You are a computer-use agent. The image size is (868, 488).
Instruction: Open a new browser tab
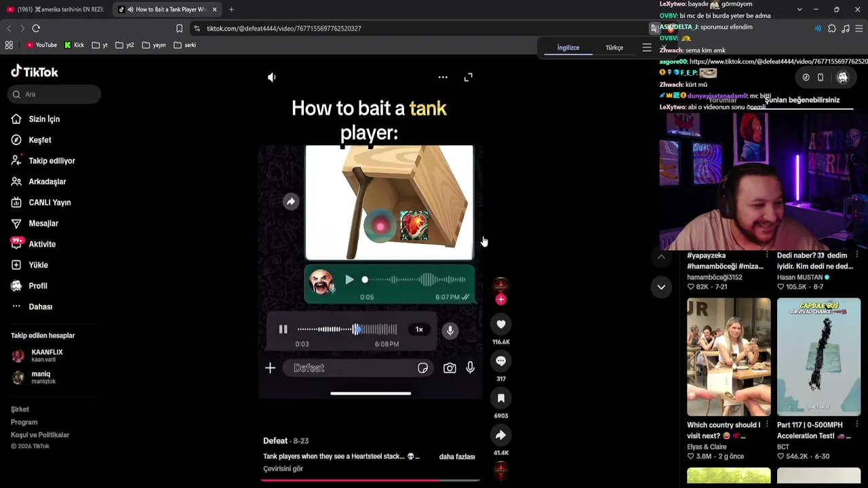point(231,9)
